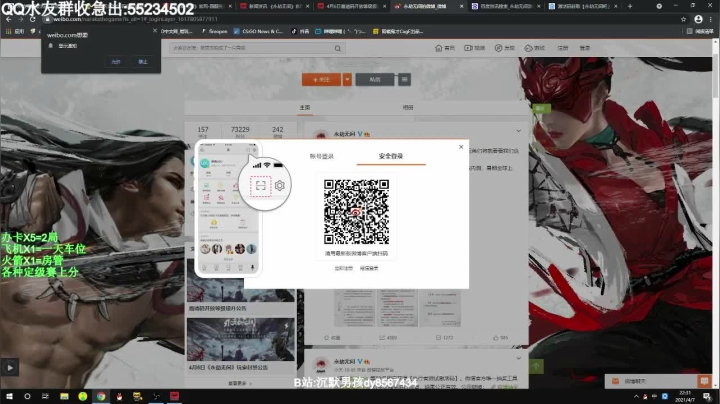Image resolution: width=720 pixels, height=404 pixels.
Task: Switch to the Baidu search browser tab
Action: pyautogui.click(x=506, y=6)
